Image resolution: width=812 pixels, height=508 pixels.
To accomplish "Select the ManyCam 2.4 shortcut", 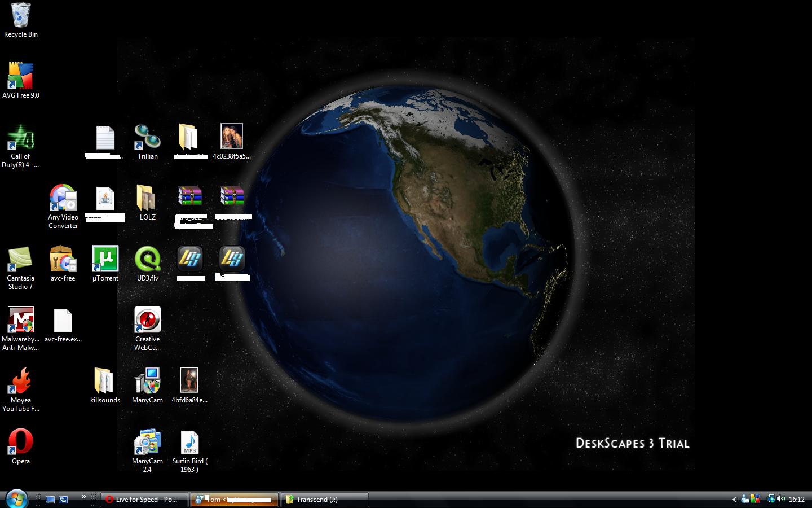I will tap(147, 442).
